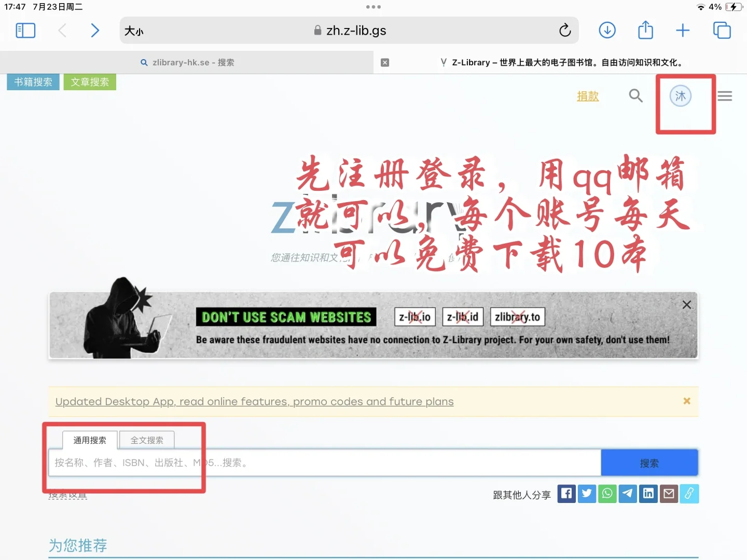
Task: Copy the share link
Action: (689, 494)
